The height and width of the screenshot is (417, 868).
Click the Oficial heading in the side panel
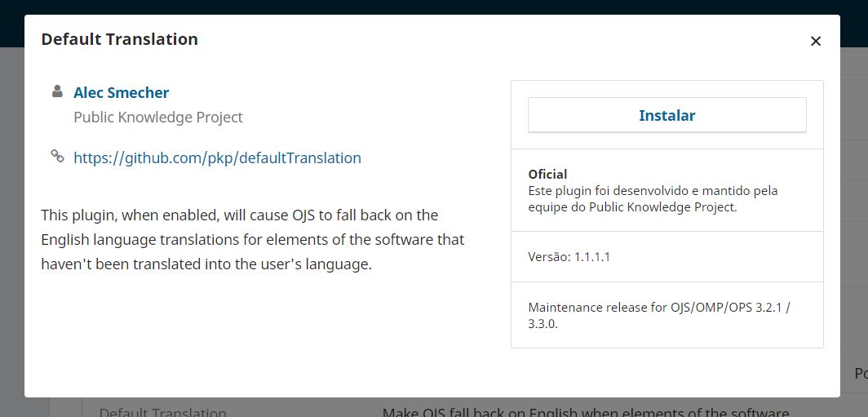click(547, 175)
